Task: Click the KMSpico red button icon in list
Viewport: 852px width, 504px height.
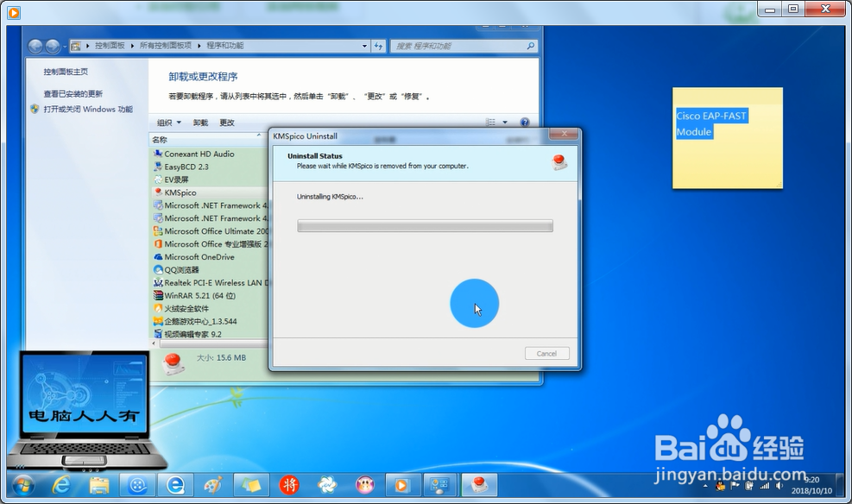Action: coord(158,192)
